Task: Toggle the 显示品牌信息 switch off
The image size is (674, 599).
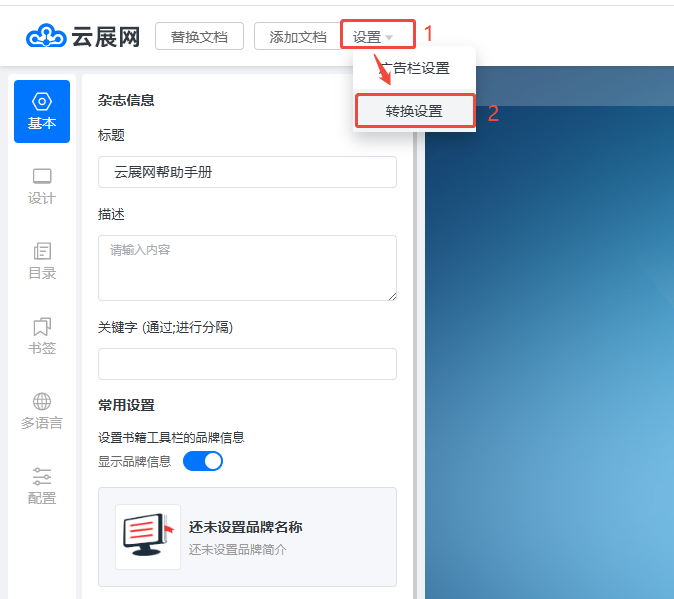Action: pos(203,461)
